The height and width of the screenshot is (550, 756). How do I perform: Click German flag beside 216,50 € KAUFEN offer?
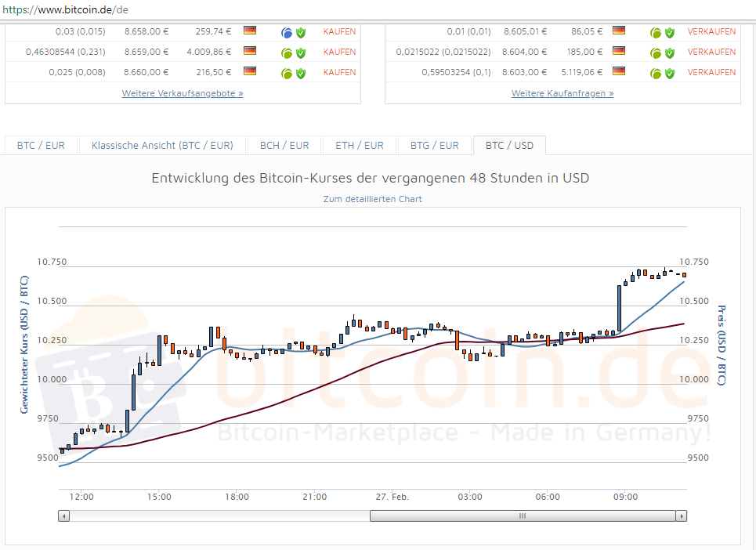coord(251,72)
